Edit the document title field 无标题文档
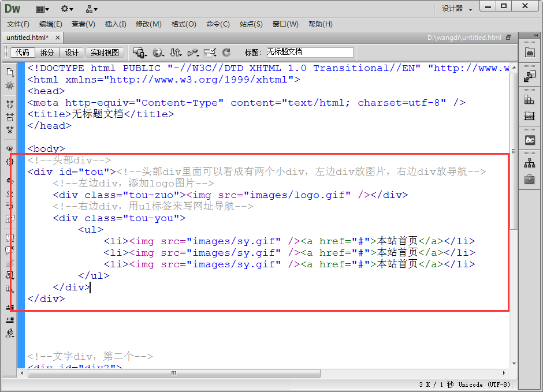The width and height of the screenshot is (543, 392). pyautogui.click(x=310, y=52)
